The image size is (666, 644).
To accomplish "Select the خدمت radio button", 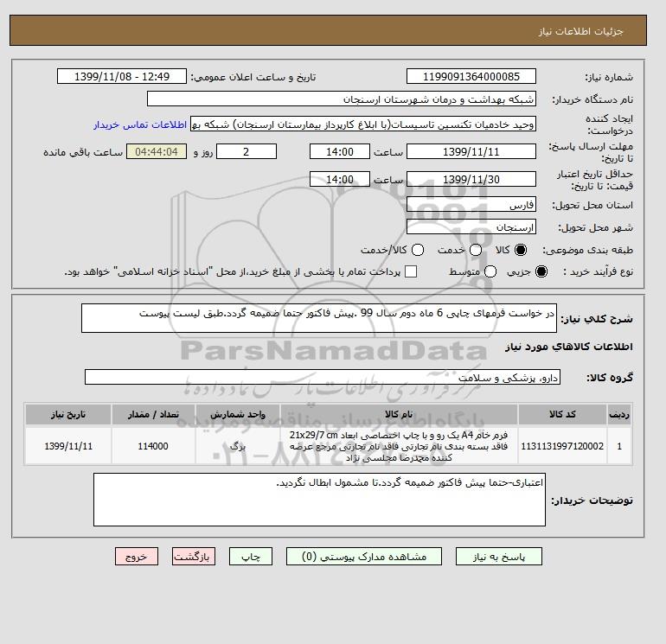I will 476,250.
